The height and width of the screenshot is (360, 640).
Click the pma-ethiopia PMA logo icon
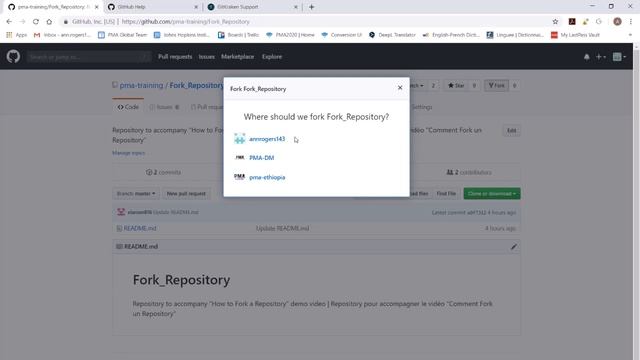coord(240,177)
